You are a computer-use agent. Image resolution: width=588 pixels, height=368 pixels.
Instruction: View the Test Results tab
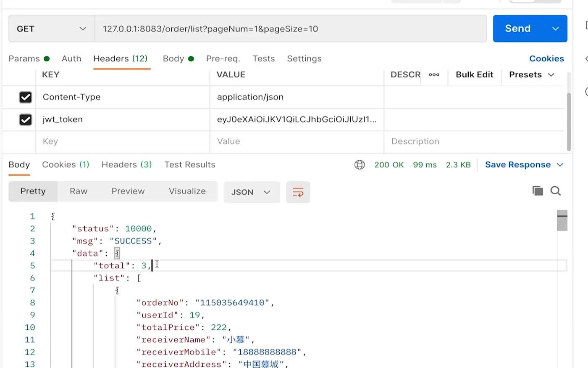pyautogui.click(x=190, y=165)
